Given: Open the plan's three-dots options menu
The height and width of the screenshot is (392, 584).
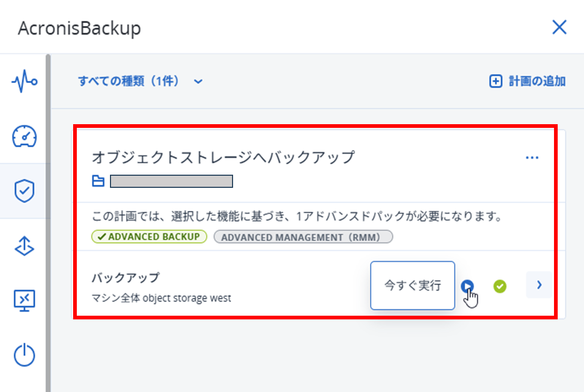Looking at the screenshot, I should click(532, 157).
